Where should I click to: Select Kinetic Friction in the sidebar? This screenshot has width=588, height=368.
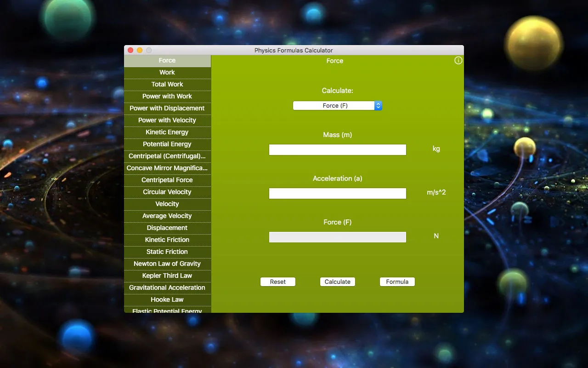pyautogui.click(x=167, y=240)
